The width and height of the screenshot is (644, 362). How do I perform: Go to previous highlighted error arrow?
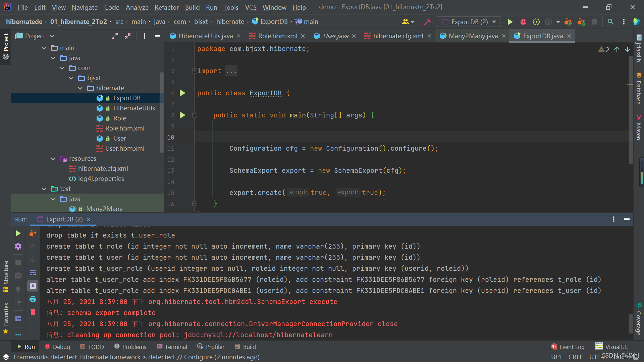tap(617, 49)
